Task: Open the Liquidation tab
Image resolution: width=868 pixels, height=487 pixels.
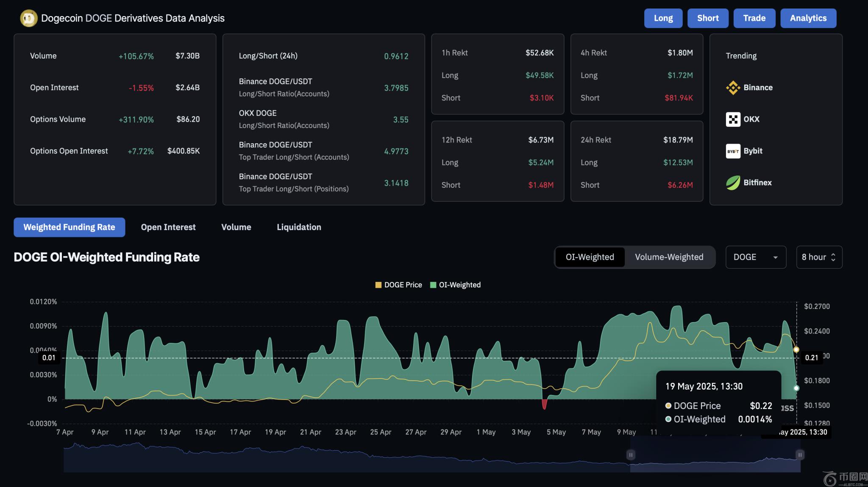Action: [299, 227]
